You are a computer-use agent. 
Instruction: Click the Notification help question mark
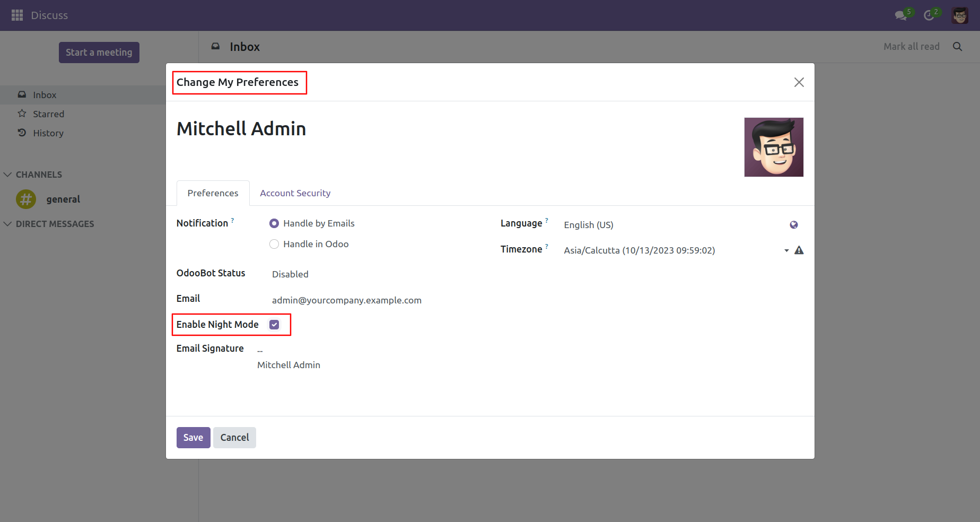pos(232,220)
